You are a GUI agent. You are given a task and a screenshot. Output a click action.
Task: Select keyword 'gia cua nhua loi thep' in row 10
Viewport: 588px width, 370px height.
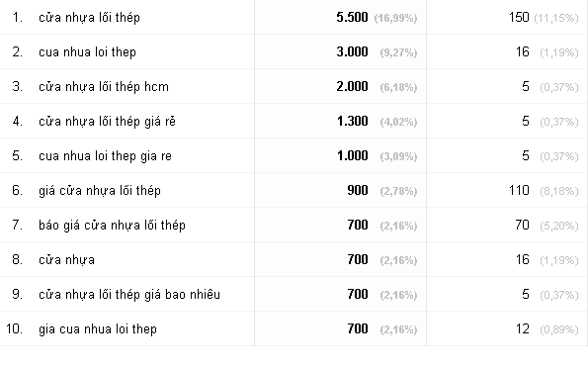(98, 329)
